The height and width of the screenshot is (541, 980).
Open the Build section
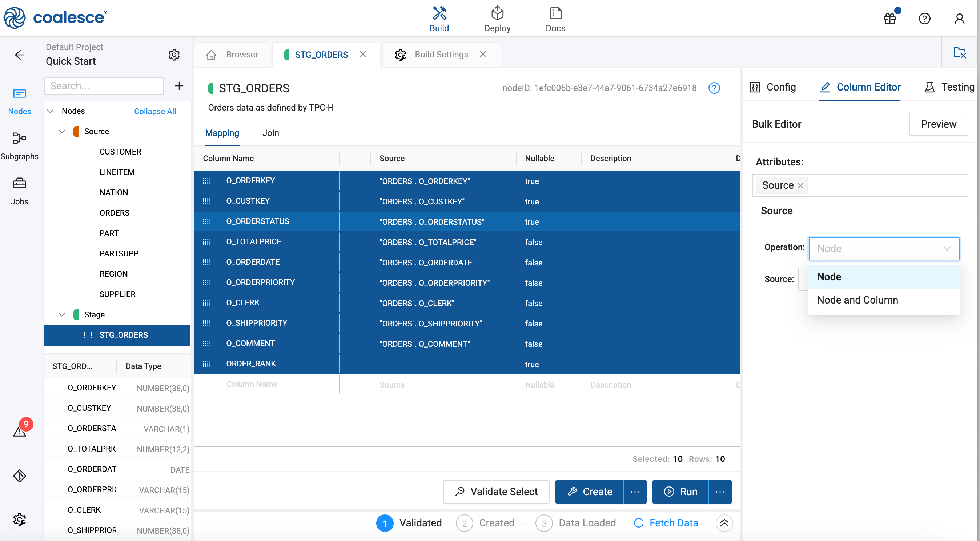(x=439, y=19)
